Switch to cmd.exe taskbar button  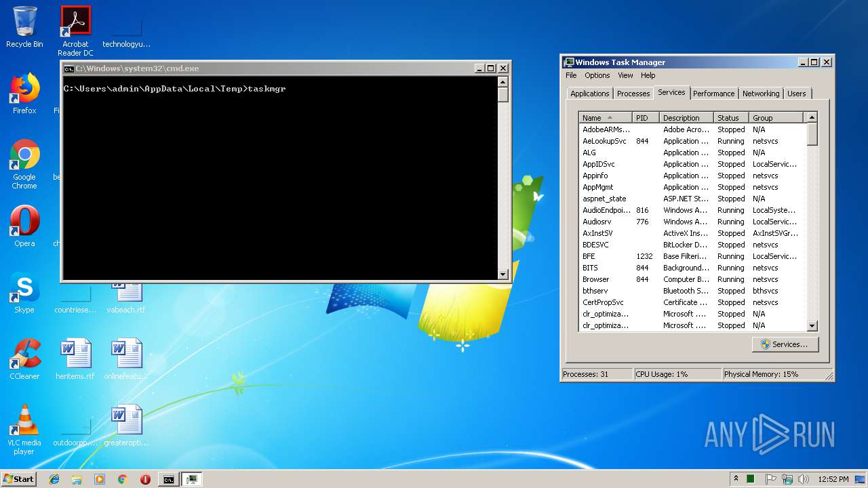(168, 479)
